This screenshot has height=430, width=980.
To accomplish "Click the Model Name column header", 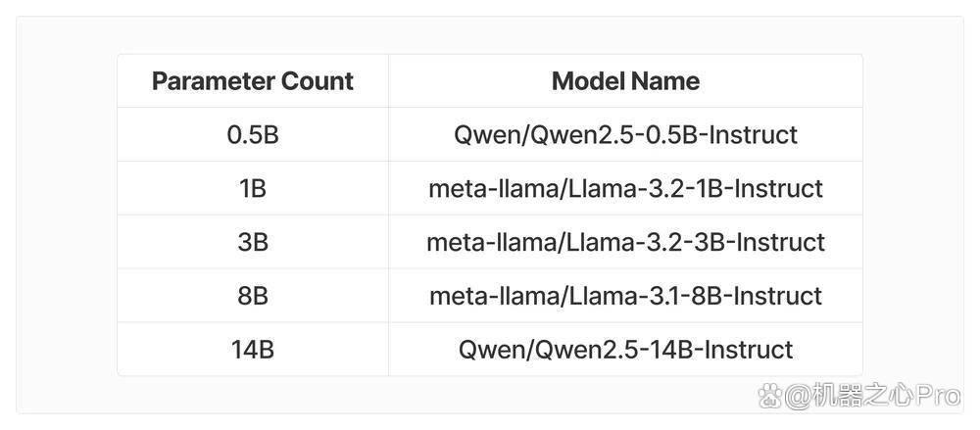I will coord(625,80).
